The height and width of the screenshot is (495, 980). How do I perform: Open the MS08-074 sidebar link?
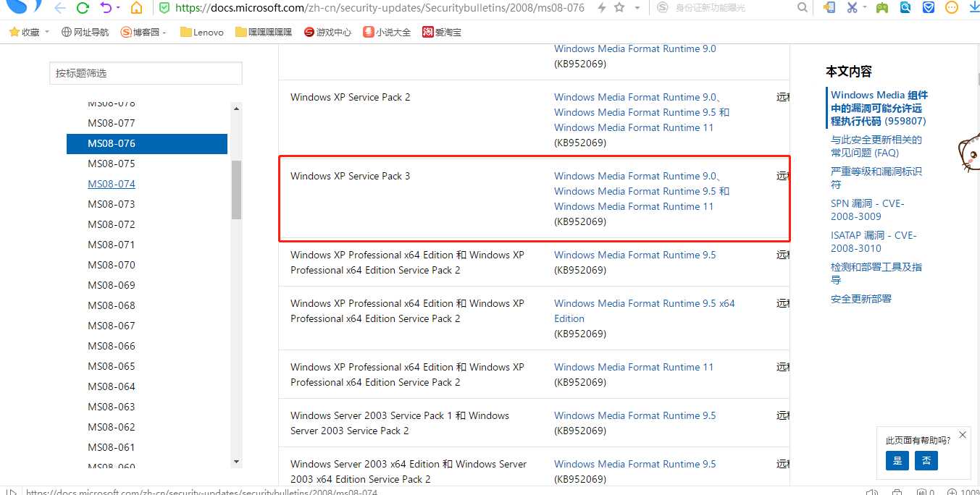[112, 184]
